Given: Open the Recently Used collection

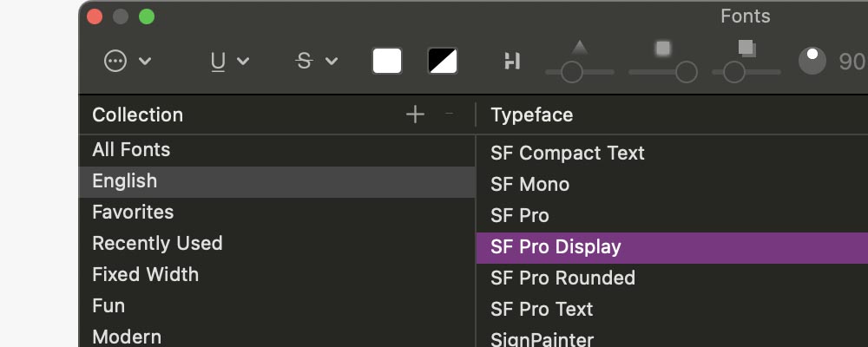Looking at the screenshot, I should tap(157, 243).
